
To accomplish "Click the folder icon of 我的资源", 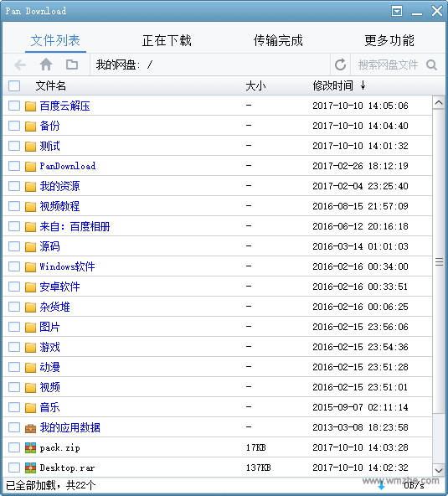I will 30,187.
